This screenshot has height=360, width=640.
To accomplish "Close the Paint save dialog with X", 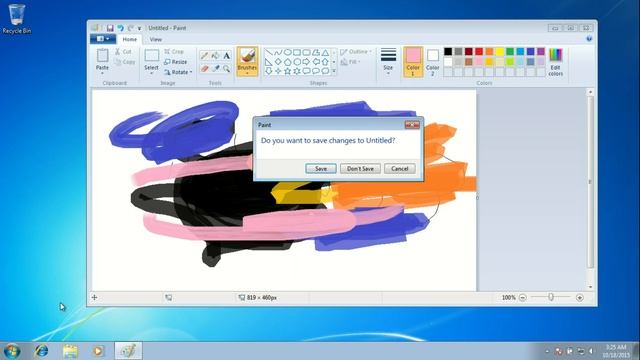I will click(412, 124).
